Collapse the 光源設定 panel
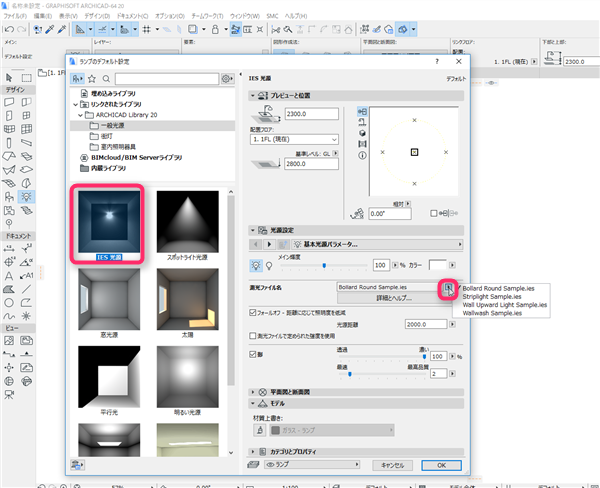 tap(253, 230)
